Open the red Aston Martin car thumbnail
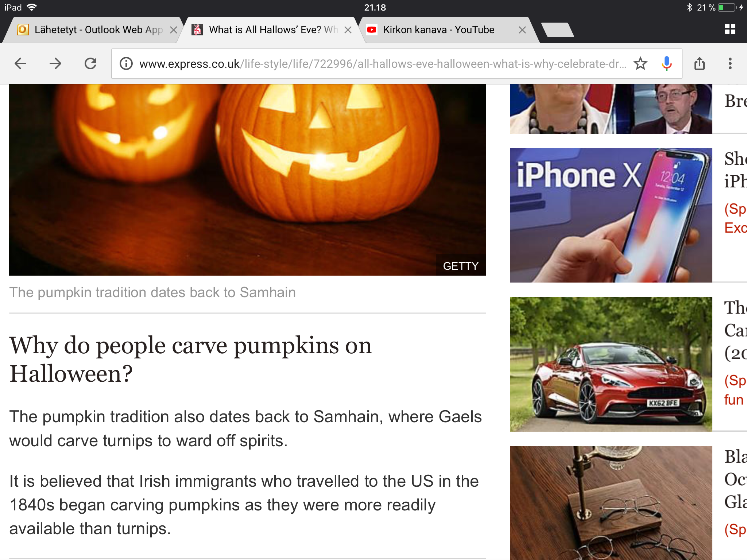The width and height of the screenshot is (747, 560). coord(611,364)
